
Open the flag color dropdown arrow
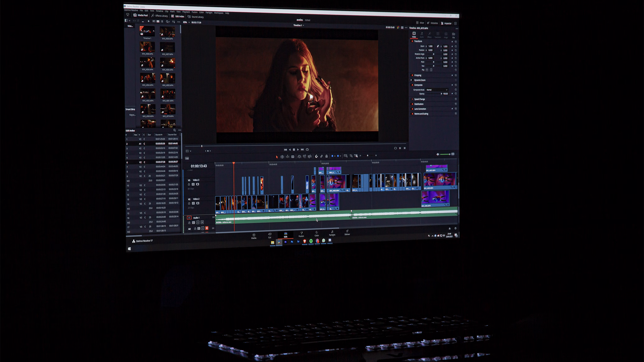pos(335,156)
